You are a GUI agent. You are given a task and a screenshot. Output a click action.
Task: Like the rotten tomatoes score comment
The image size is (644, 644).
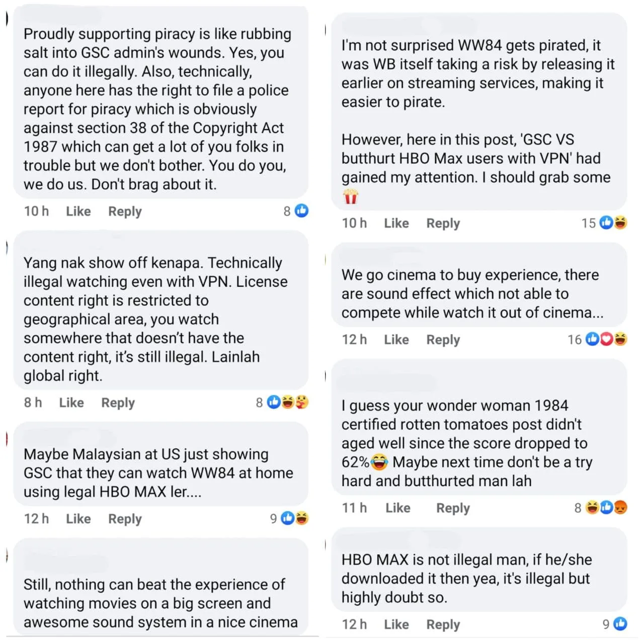[x=397, y=508]
